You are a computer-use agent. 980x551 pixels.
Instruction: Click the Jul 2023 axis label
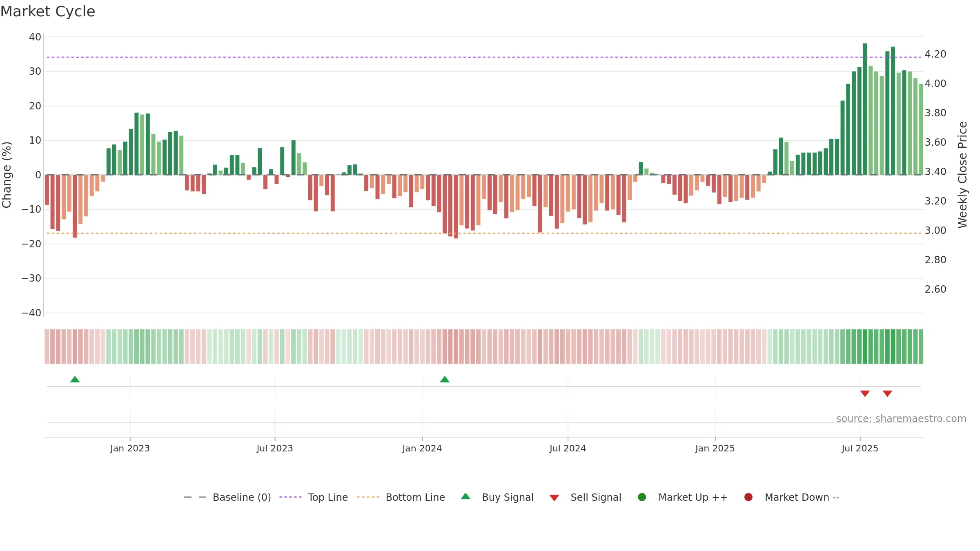click(x=275, y=449)
